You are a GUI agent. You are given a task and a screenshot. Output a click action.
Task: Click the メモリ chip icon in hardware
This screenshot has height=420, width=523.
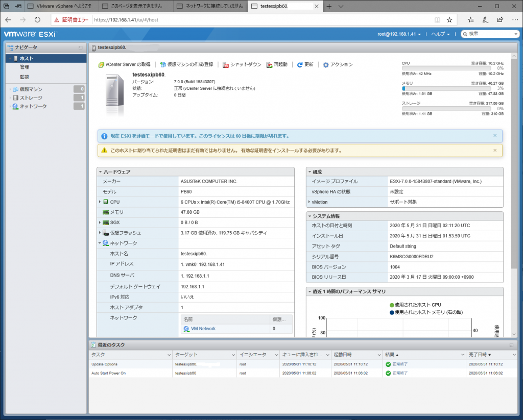[x=106, y=212]
